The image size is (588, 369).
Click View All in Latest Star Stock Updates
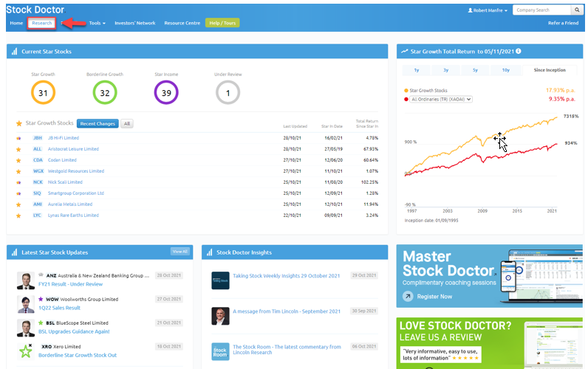click(x=180, y=252)
